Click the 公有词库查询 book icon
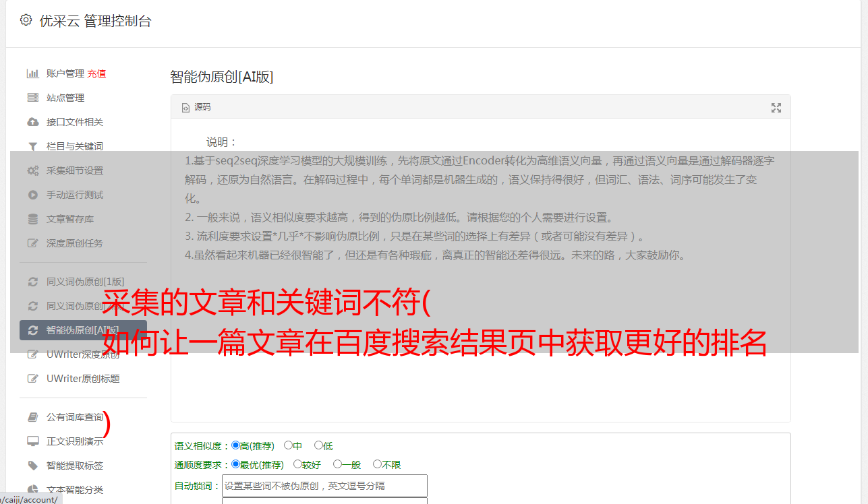 tap(32, 417)
